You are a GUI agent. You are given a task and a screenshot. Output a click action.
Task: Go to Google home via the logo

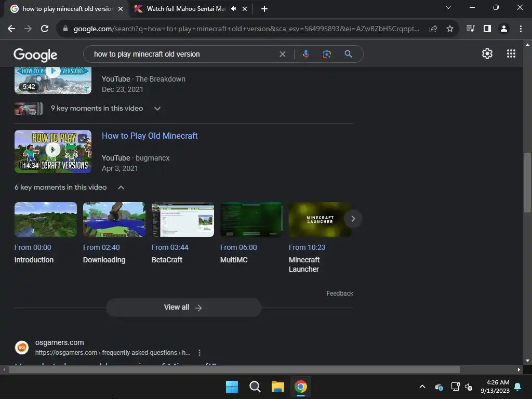click(35, 55)
